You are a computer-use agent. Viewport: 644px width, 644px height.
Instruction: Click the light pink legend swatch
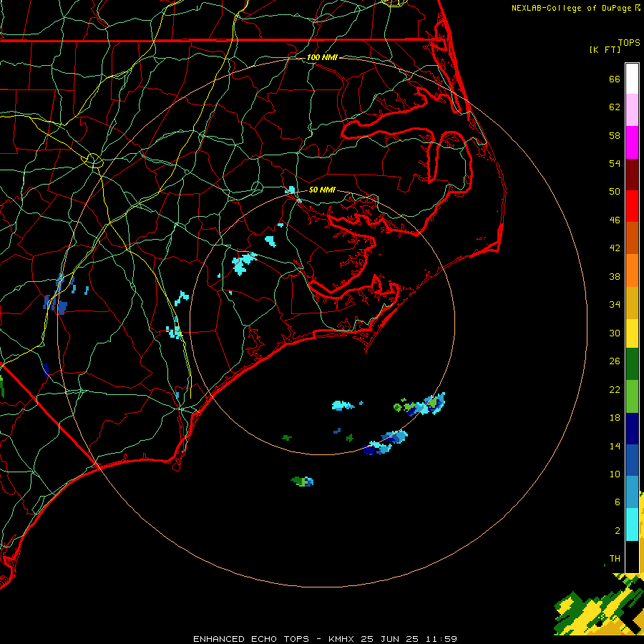click(x=632, y=109)
